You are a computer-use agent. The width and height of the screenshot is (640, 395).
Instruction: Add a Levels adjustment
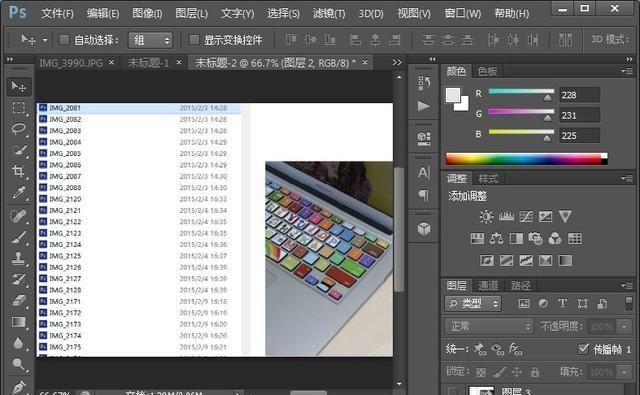(x=506, y=216)
